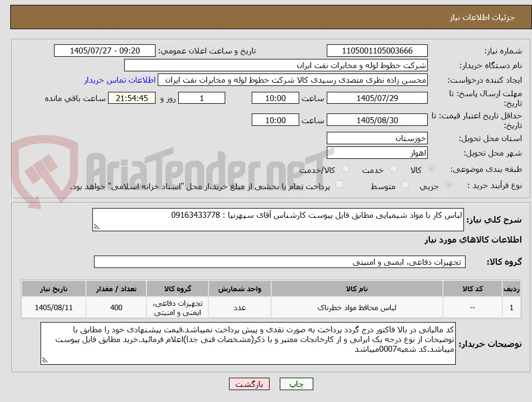This screenshot has height=402, width=532.
Task: Click goods group cell in table row
Action: click(178, 307)
